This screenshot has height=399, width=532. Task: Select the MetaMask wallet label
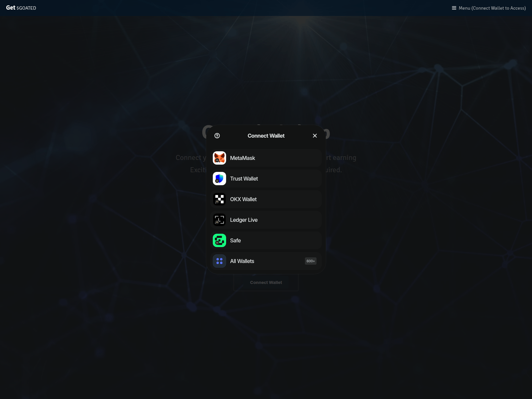[242, 158]
